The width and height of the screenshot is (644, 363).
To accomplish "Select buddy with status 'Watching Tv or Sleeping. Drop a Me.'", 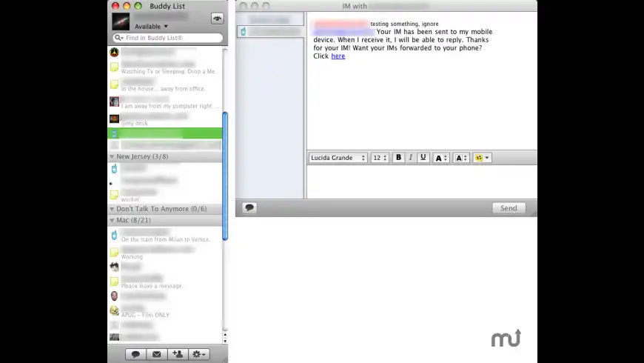I will (x=165, y=67).
